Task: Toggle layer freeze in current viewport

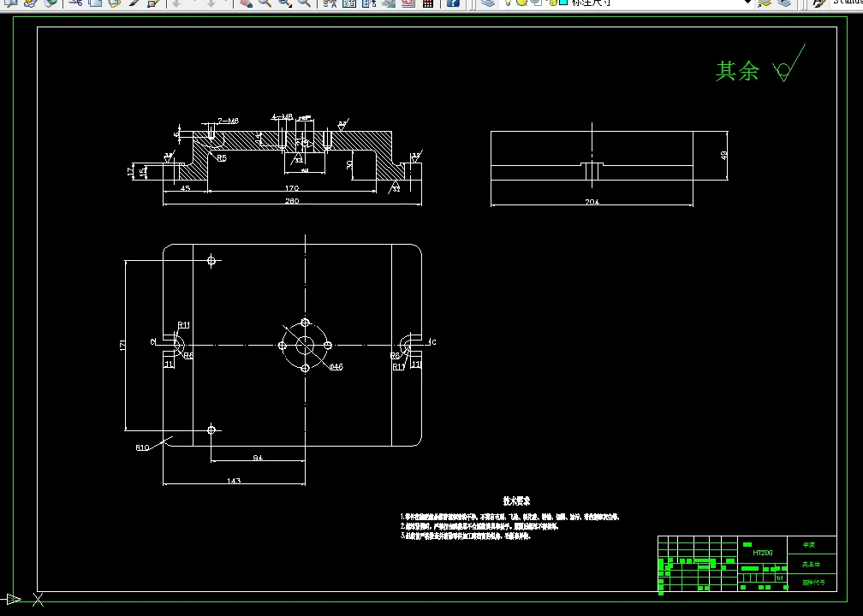Action: [x=537, y=3]
